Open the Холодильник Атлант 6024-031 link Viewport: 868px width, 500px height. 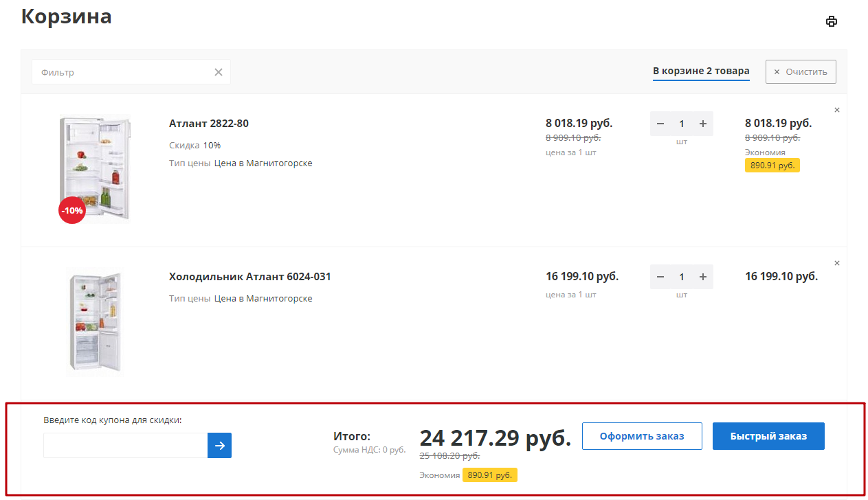tap(250, 277)
